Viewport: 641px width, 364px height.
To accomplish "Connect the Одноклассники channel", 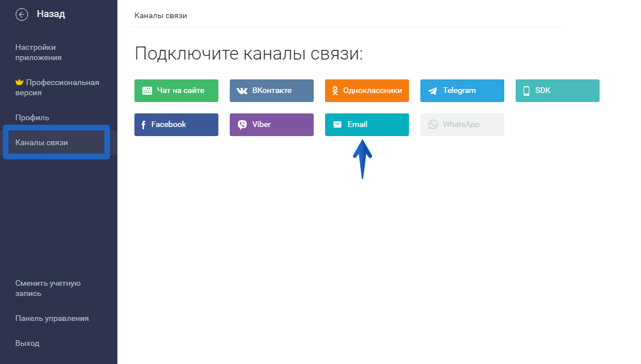I will pos(366,91).
